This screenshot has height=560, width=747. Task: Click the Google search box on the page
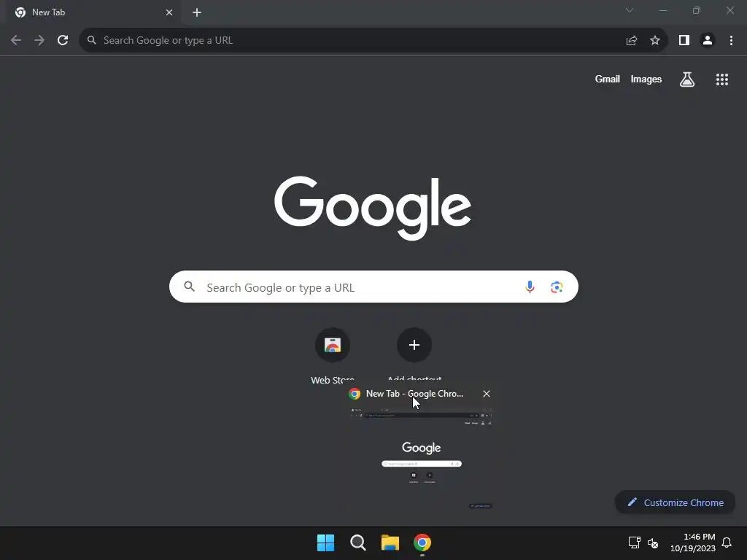[x=373, y=287]
